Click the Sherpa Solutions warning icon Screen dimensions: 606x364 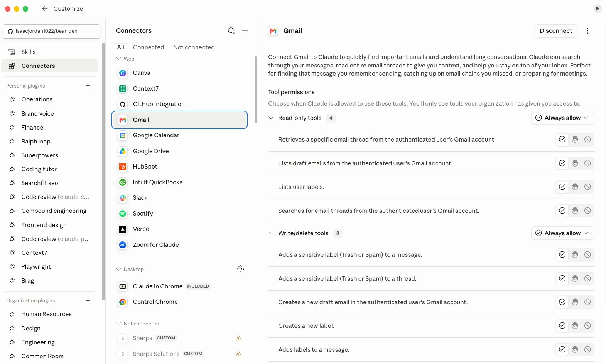(239, 354)
